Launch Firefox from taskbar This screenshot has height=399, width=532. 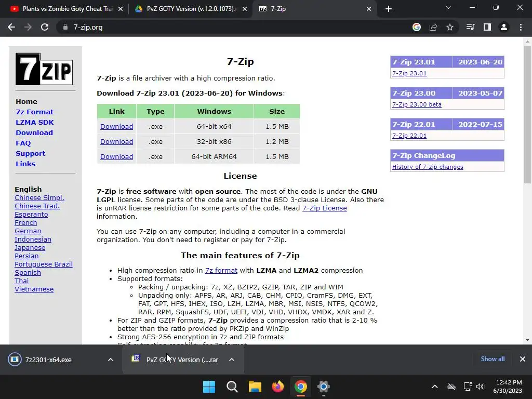coord(278,387)
